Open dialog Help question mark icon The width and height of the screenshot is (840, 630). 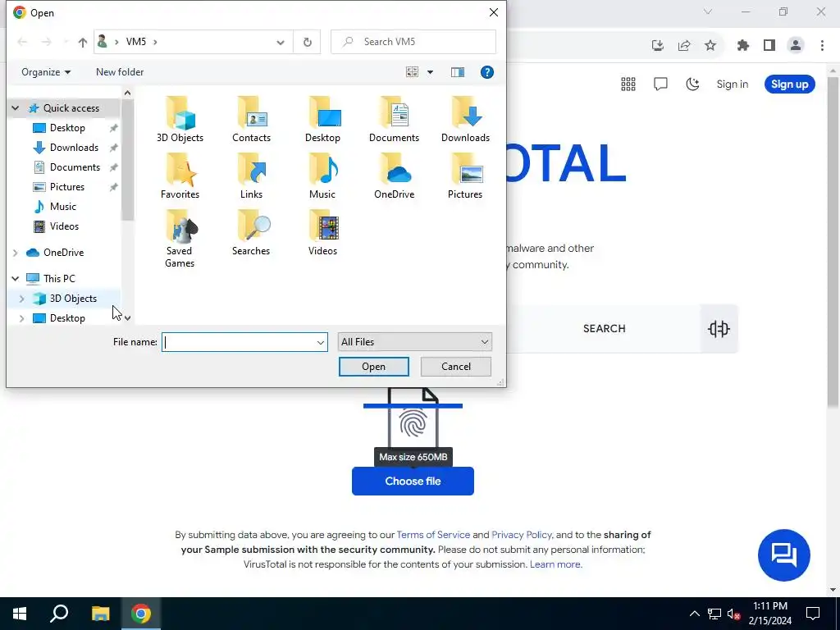pyautogui.click(x=487, y=72)
